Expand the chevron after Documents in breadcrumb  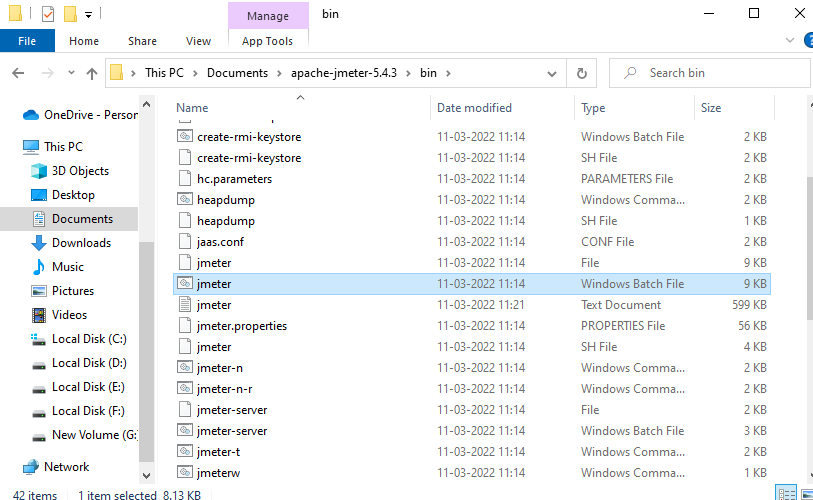click(279, 73)
